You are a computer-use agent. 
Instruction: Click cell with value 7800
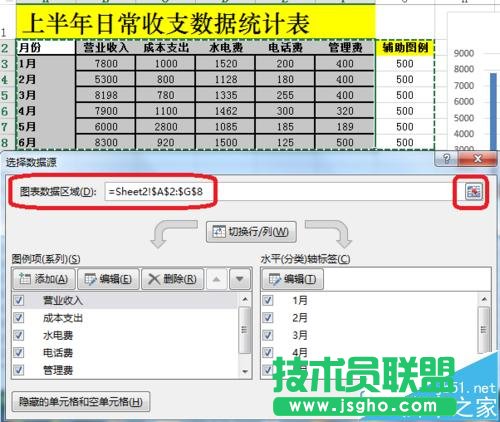tap(106, 63)
